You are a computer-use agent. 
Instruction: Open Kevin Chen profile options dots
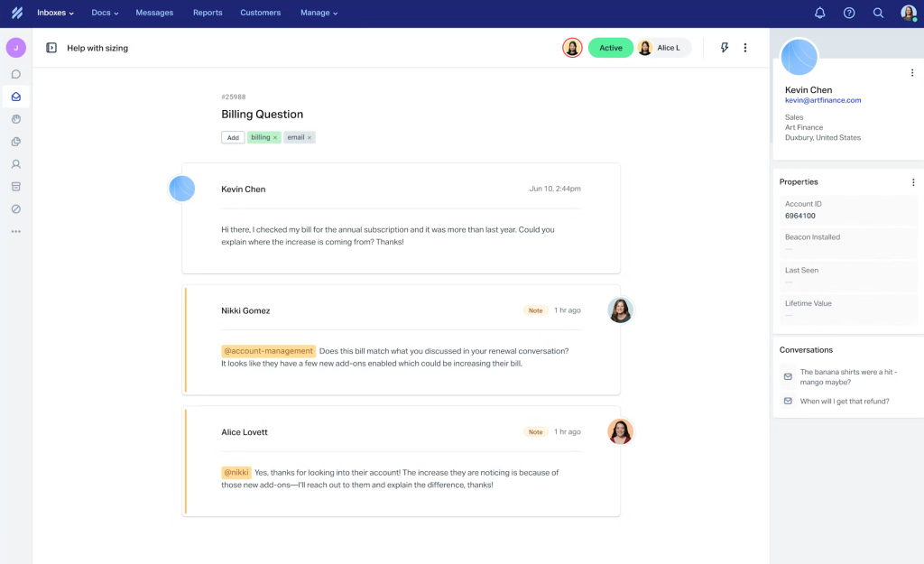point(912,73)
